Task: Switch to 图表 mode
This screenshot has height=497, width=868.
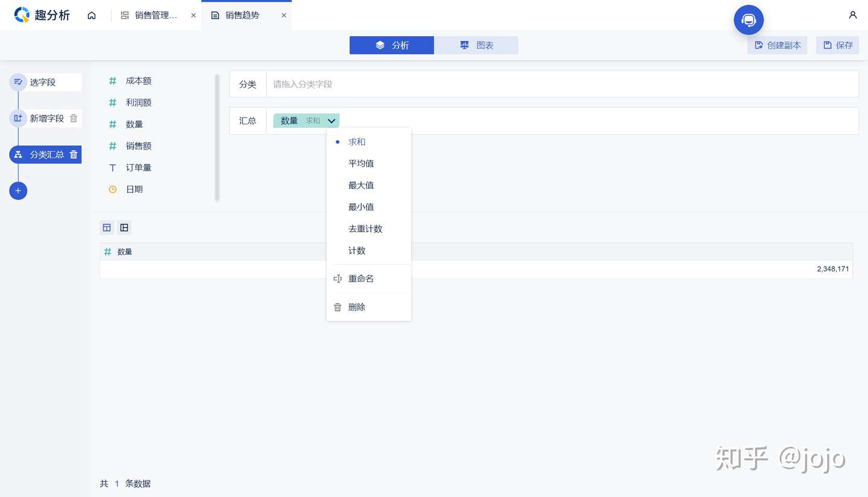Action: click(476, 45)
